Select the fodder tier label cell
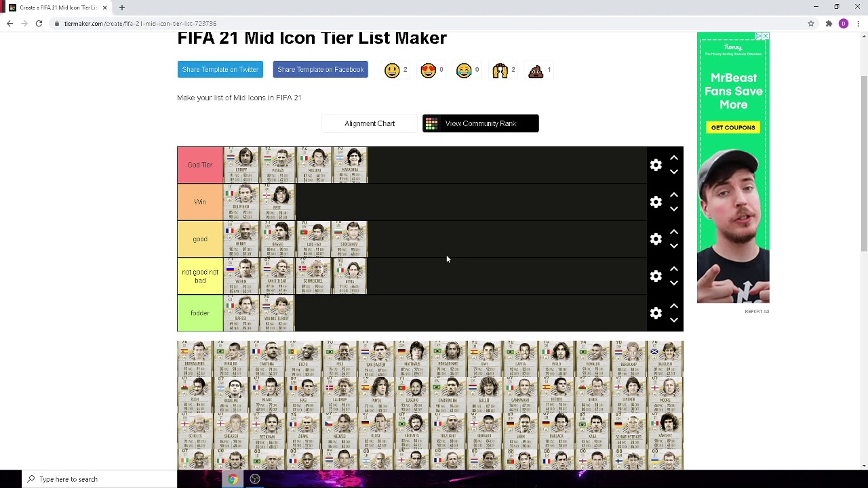 (x=200, y=313)
